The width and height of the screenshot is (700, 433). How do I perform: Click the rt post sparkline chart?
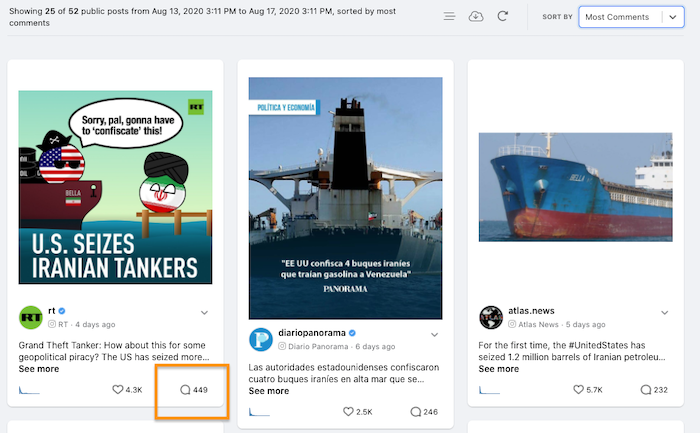click(x=29, y=390)
